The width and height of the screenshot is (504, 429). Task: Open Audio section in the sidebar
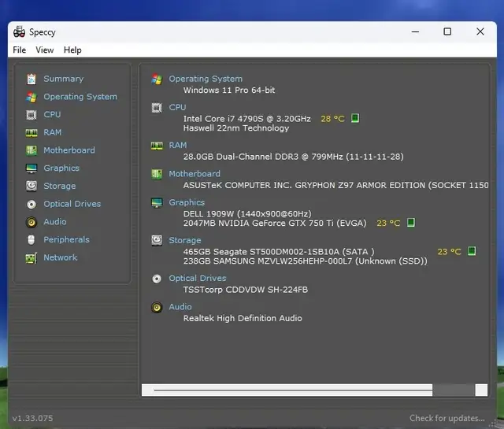click(55, 222)
